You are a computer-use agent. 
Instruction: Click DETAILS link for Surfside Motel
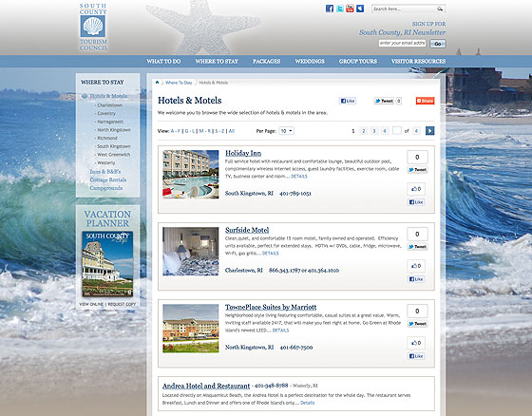[x=271, y=254]
